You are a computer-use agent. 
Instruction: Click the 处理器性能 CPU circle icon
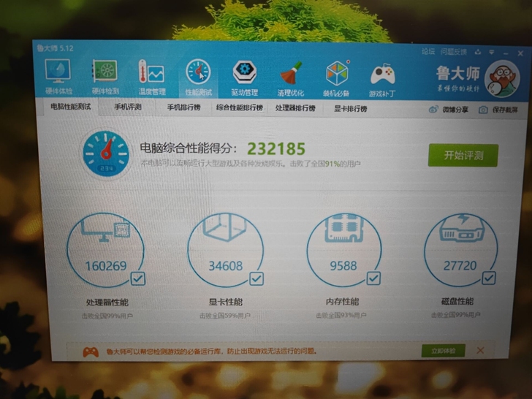click(105, 250)
